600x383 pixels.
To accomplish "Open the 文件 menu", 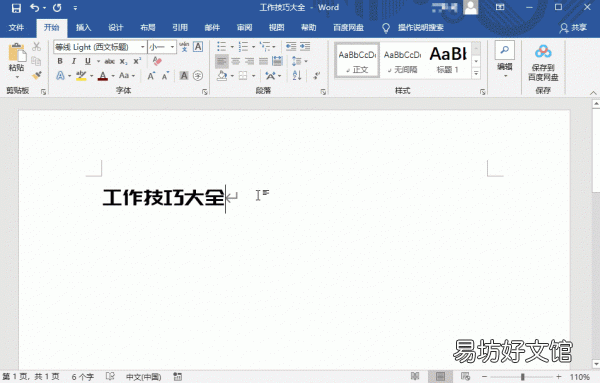I will (16, 28).
